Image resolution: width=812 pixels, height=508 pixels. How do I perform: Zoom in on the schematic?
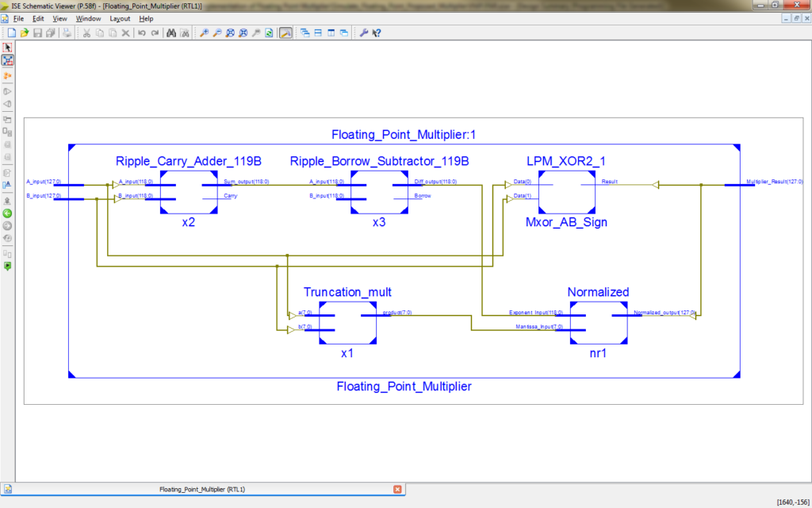tap(204, 33)
